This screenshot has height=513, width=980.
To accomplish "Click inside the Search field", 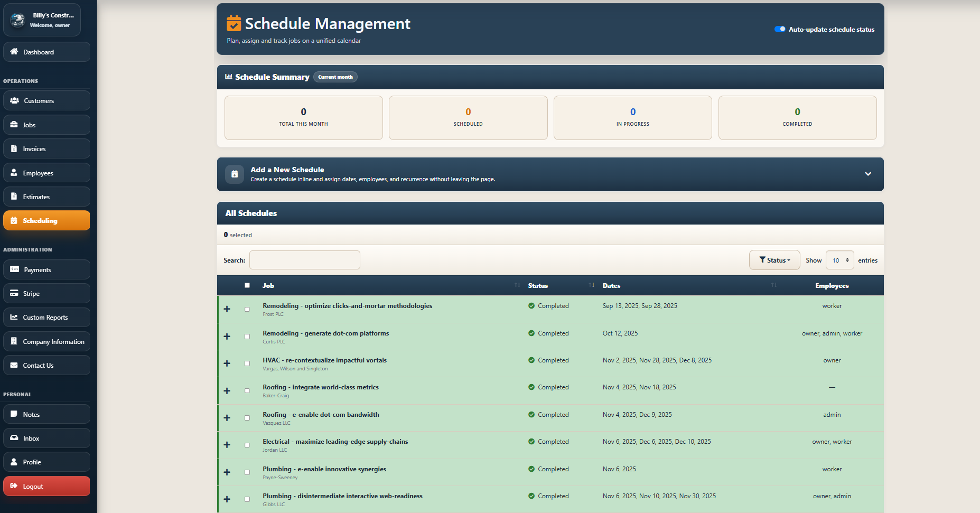I will [x=305, y=259].
